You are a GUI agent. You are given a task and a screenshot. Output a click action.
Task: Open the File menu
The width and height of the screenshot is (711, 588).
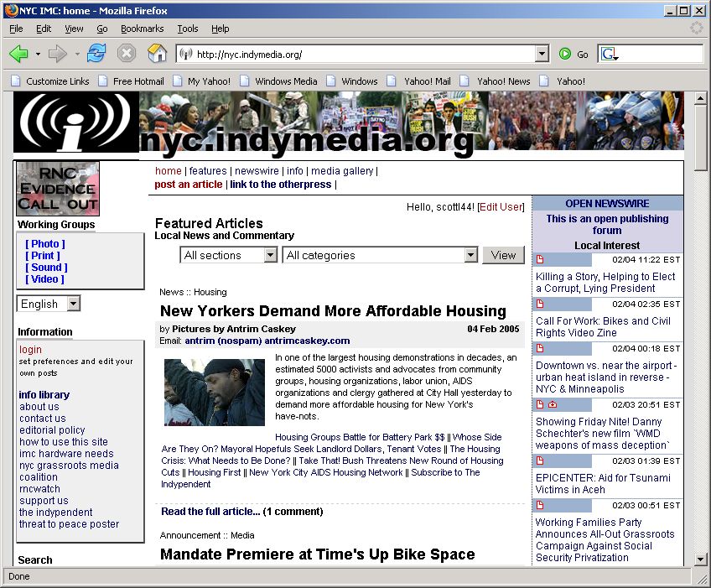click(16, 29)
